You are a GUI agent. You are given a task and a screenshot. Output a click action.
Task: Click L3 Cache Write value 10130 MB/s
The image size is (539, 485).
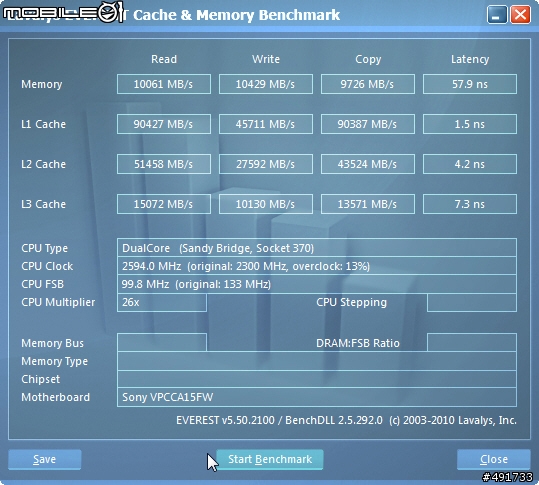click(266, 204)
